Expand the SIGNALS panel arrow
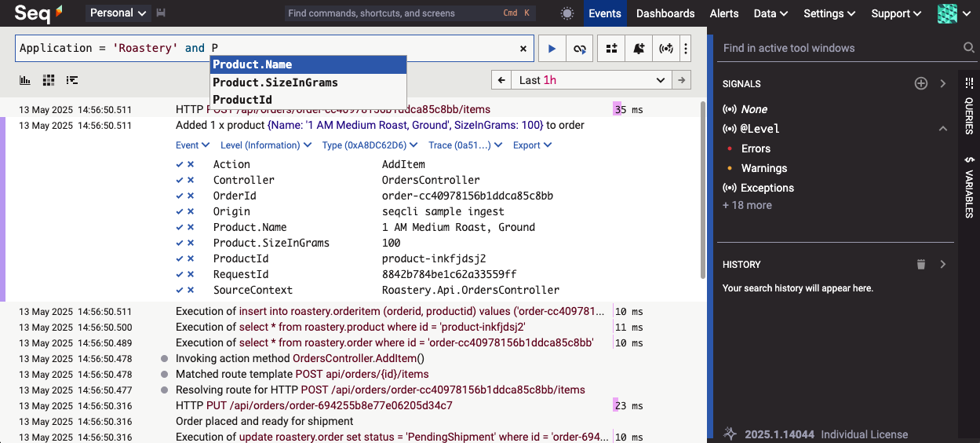Image resolution: width=980 pixels, height=443 pixels. 942,83
